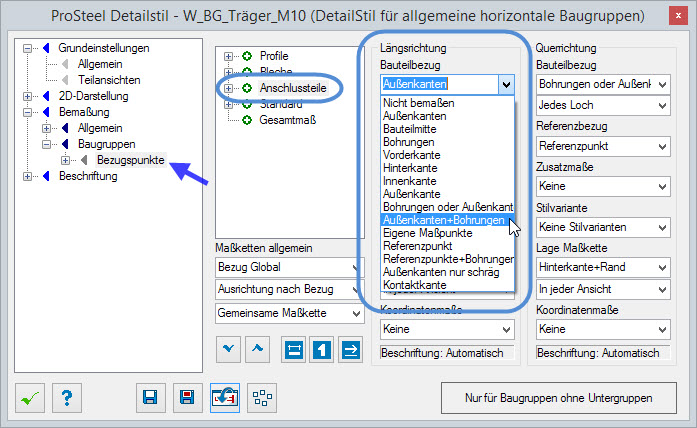
Task: Expand Allgemein node under Bemaßung
Action: pyautogui.click(x=46, y=128)
